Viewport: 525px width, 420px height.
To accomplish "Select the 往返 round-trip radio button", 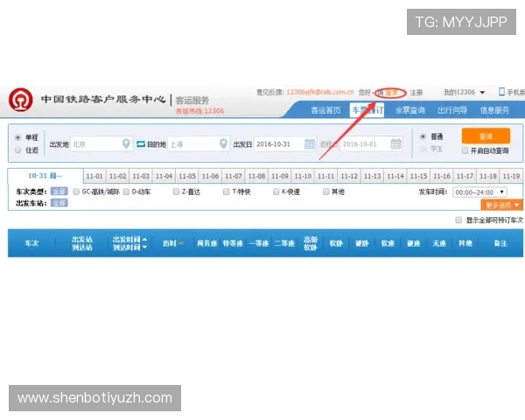I will [x=18, y=150].
